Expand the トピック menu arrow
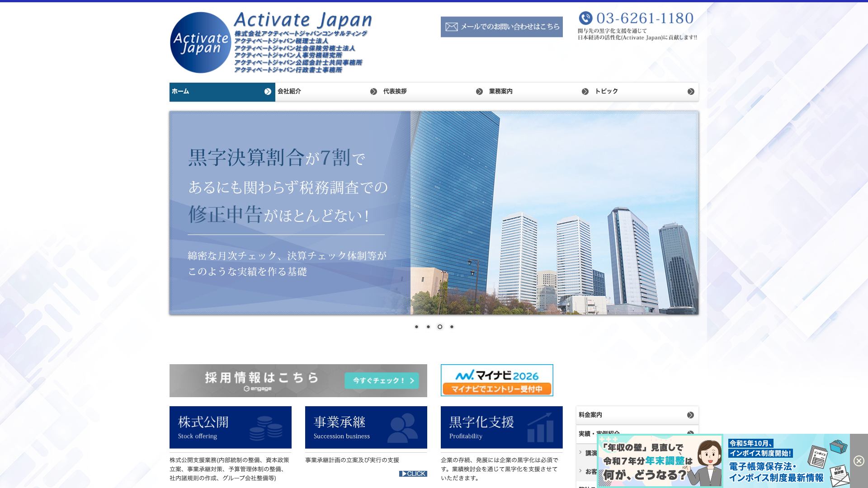 coord(691,92)
